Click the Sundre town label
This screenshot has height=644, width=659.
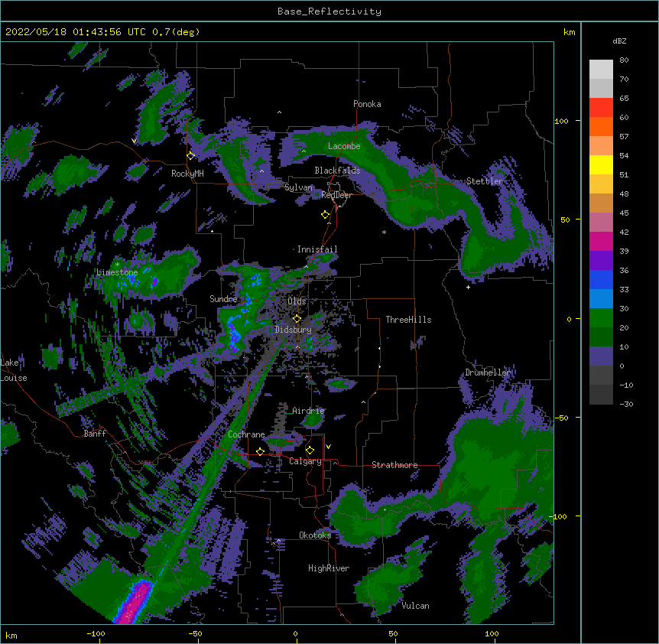223,299
